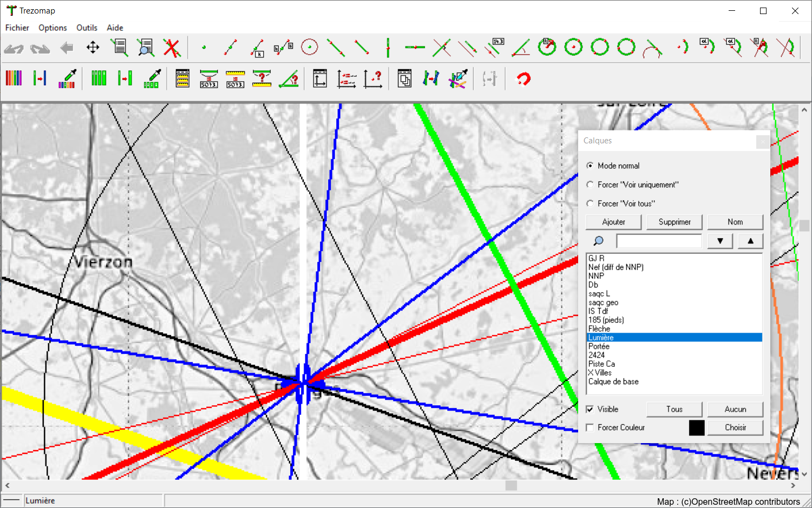Move layer up with up arrow
812x508 pixels.
click(750, 241)
